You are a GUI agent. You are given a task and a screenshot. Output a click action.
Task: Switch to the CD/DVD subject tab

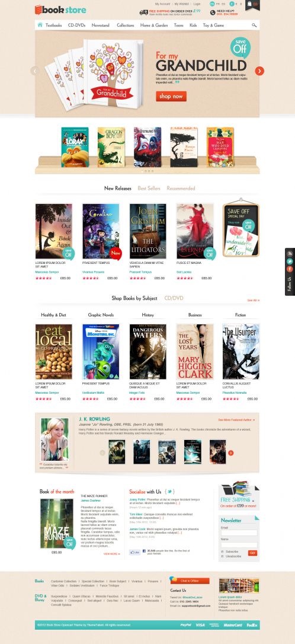pos(174,298)
